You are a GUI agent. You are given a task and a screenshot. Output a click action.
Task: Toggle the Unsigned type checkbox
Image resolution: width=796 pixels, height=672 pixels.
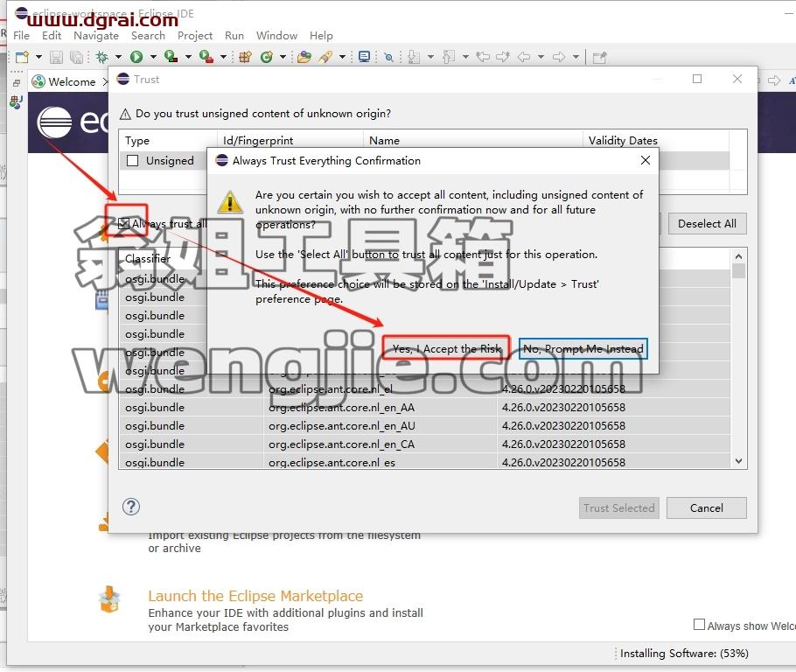click(132, 161)
